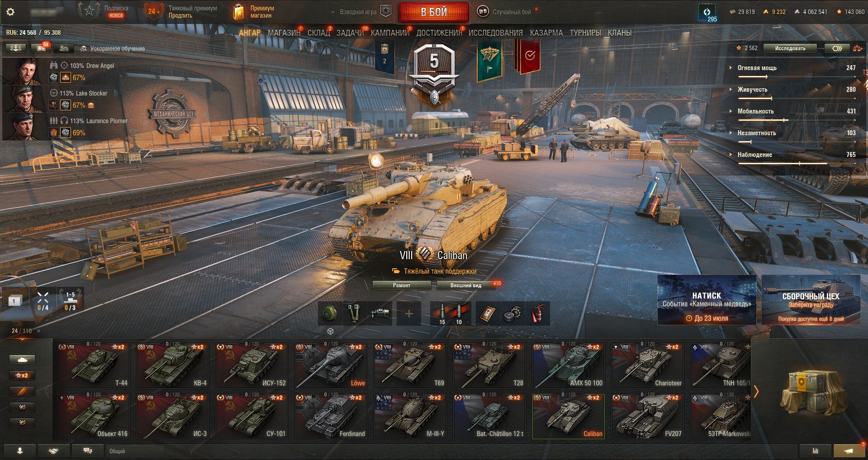Expand the Огневая мощь stats section
The image size is (868, 460).
(x=757, y=68)
